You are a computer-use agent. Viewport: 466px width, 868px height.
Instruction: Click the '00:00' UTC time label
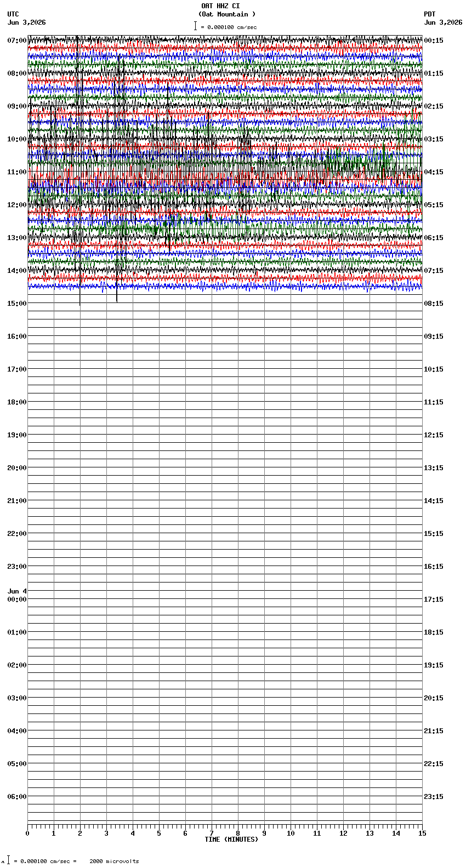click(x=17, y=599)
